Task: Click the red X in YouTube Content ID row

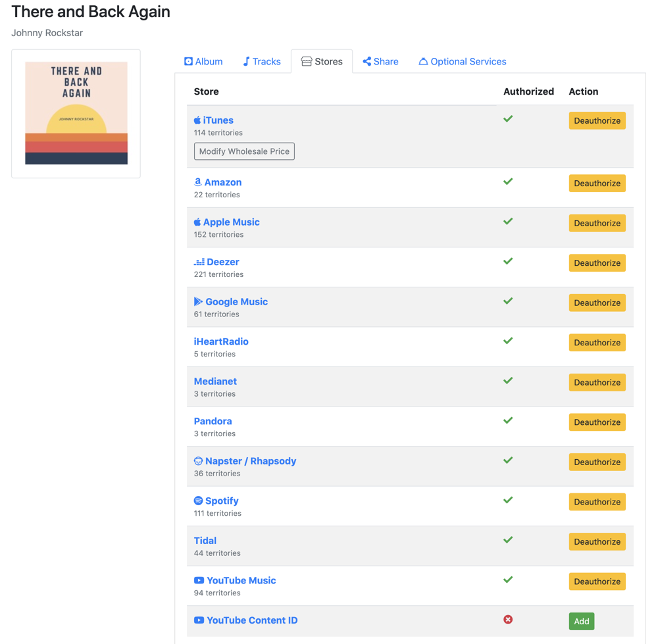Action: [508, 620]
